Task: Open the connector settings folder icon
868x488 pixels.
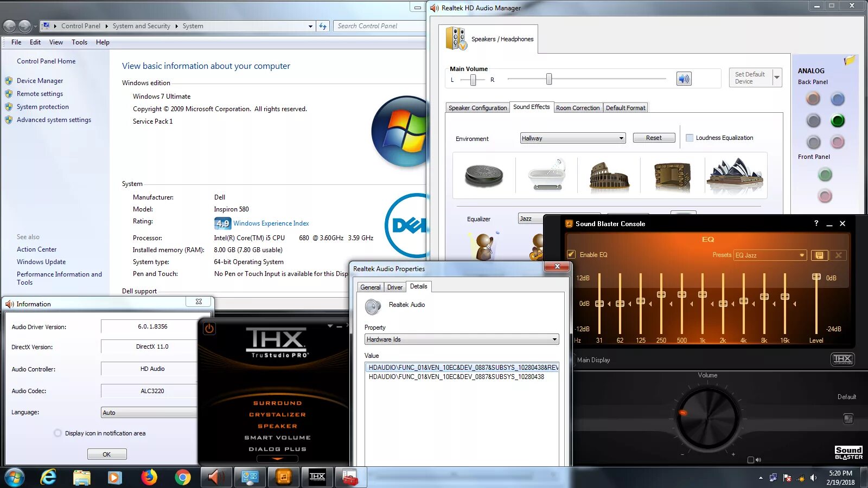Action: pyautogui.click(x=850, y=60)
